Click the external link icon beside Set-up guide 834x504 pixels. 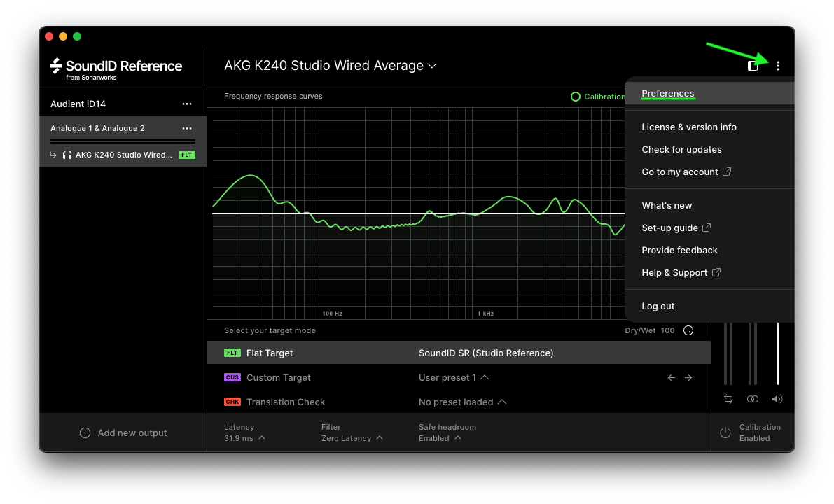click(x=707, y=227)
